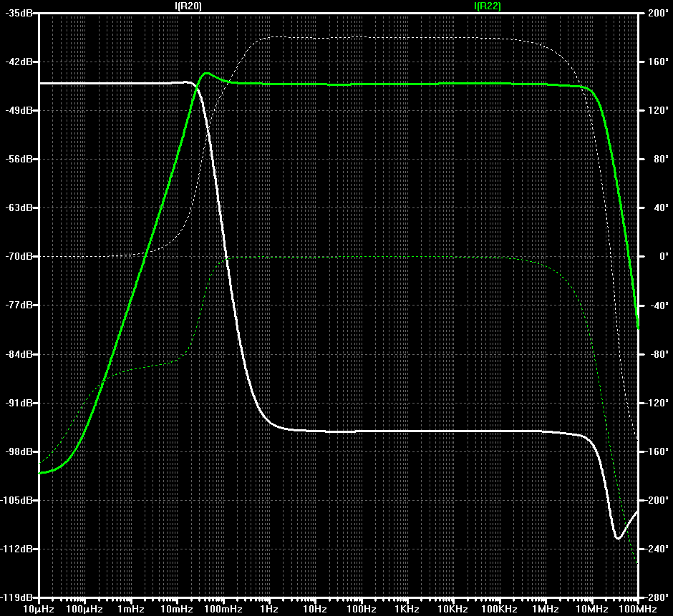Click the 10MHz frequency axis label
Viewport: 673px width, 616px height.
click(592, 610)
